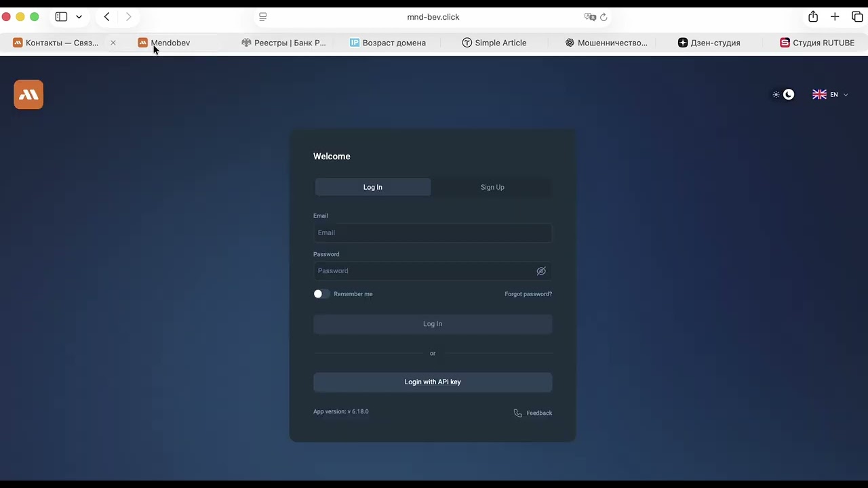
Task: Focus the Email input field
Action: 433,232
